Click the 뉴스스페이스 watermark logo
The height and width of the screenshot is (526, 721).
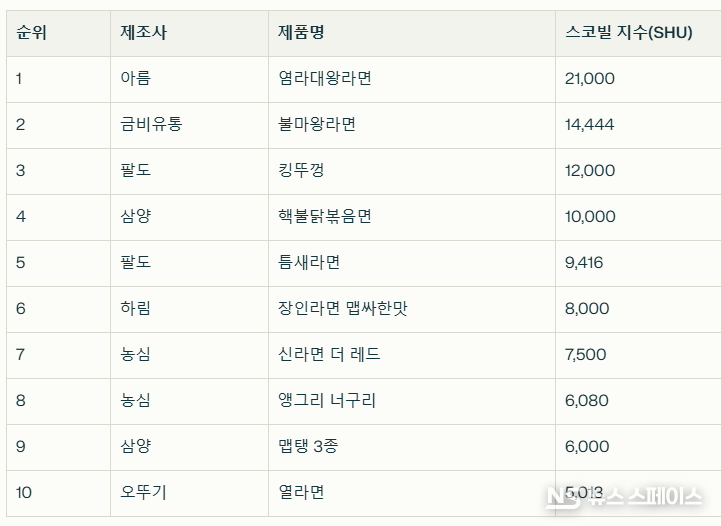[x=624, y=497]
